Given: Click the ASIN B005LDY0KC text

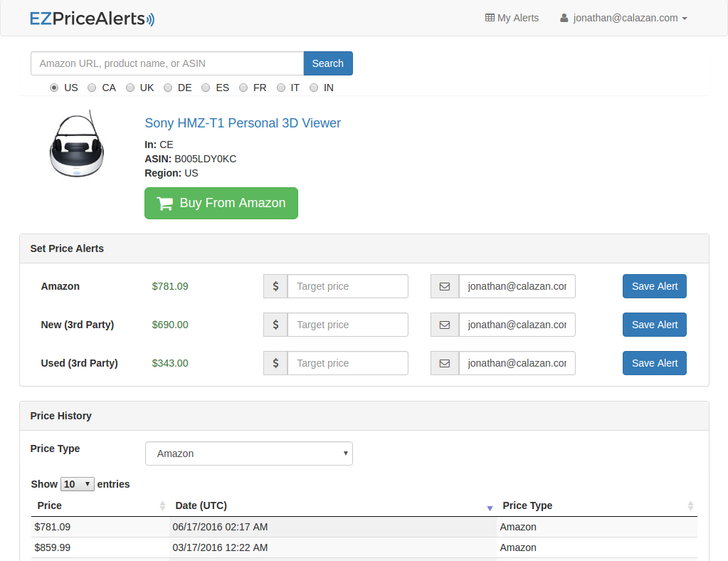Looking at the screenshot, I should pyautogui.click(x=190, y=159).
